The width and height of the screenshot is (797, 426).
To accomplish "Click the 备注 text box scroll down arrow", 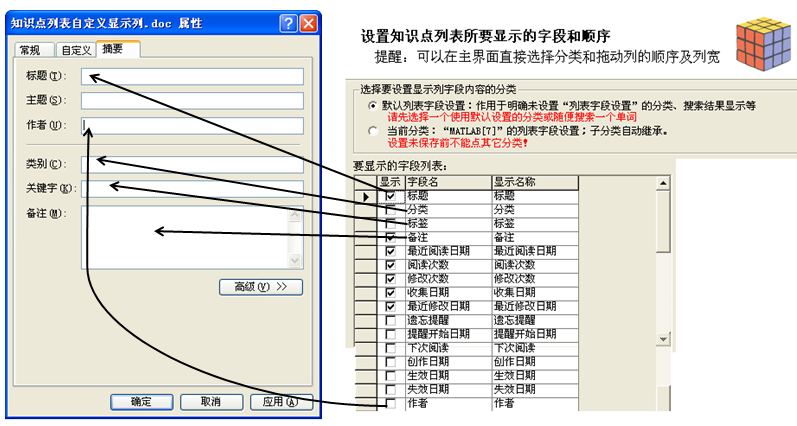I will click(295, 260).
